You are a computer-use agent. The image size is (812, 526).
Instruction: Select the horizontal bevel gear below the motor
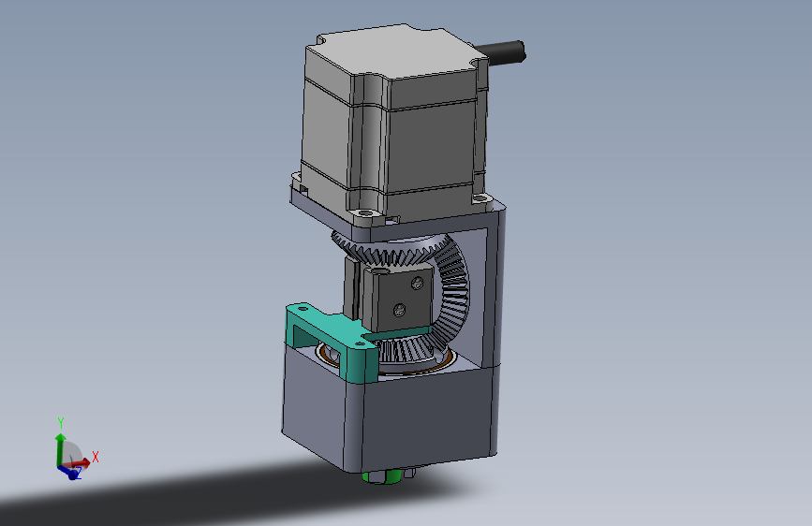coord(389,249)
